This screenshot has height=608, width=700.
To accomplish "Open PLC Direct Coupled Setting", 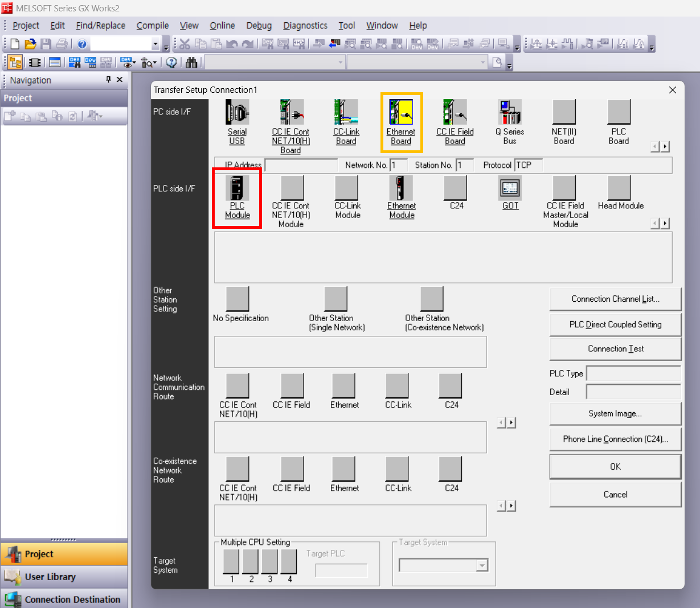I will tap(615, 324).
